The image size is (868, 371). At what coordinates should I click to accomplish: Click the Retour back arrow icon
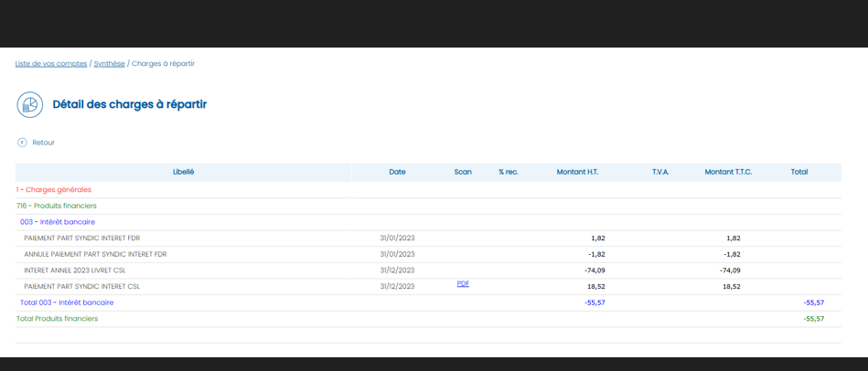coord(22,143)
